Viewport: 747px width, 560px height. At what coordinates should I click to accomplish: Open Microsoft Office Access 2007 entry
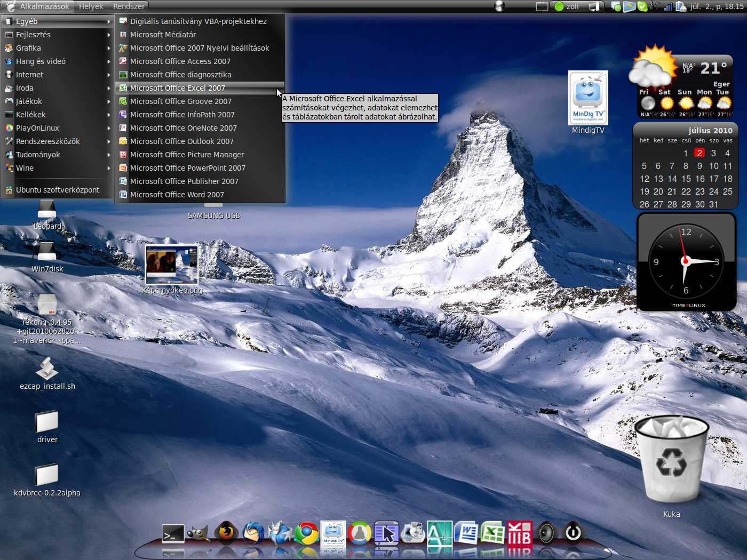[200, 61]
